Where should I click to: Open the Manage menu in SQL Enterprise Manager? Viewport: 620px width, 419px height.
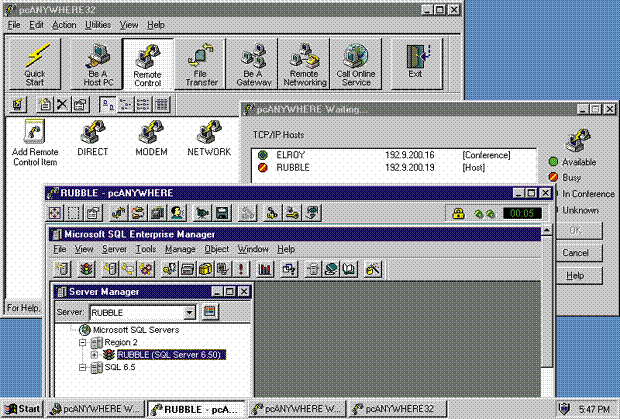click(180, 249)
